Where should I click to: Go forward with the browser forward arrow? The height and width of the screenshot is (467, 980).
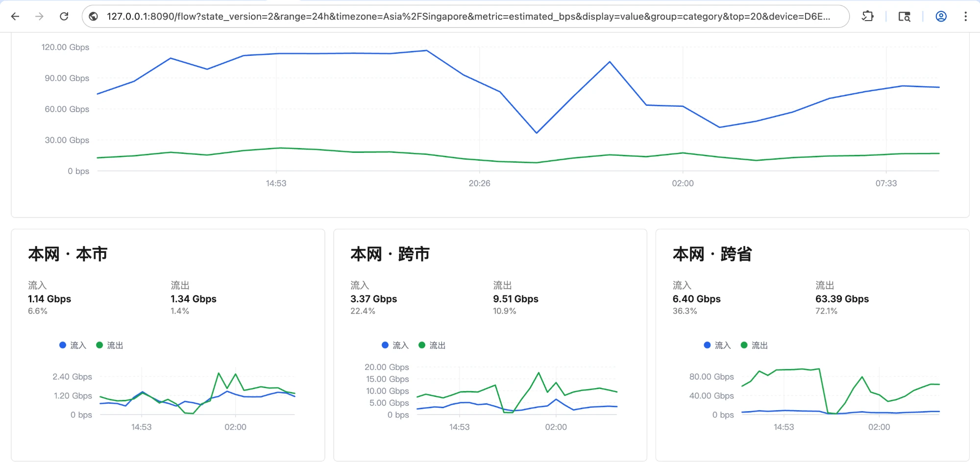tap(39, 16)
